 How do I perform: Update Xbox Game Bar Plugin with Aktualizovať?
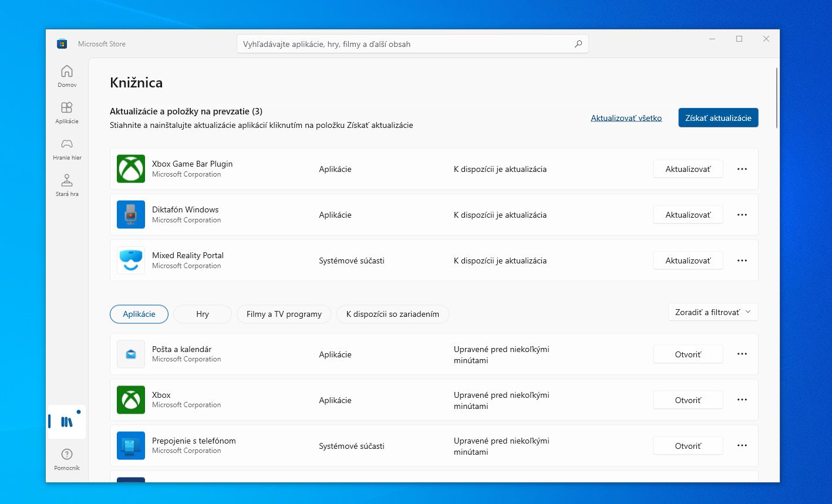point(688,169)
